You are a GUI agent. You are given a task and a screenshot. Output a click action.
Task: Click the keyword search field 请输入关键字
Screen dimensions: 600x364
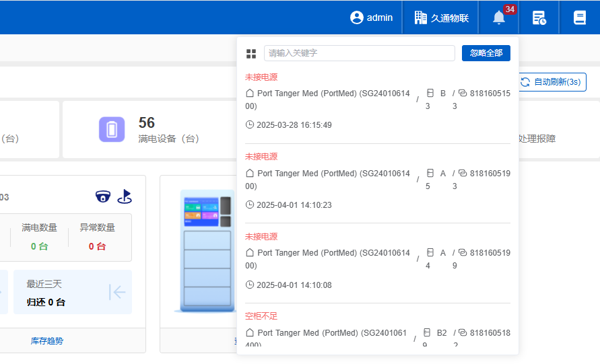[x=359, y=53]
